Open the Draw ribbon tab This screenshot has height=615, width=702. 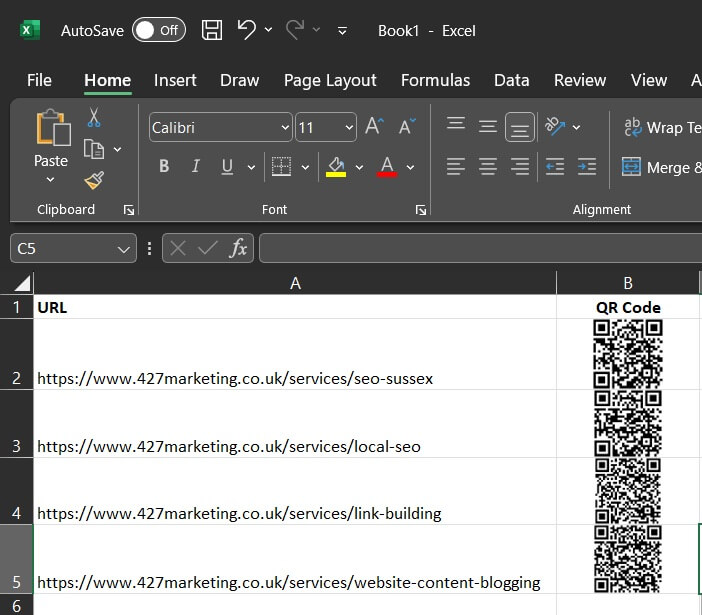click(x=240, y=80)
